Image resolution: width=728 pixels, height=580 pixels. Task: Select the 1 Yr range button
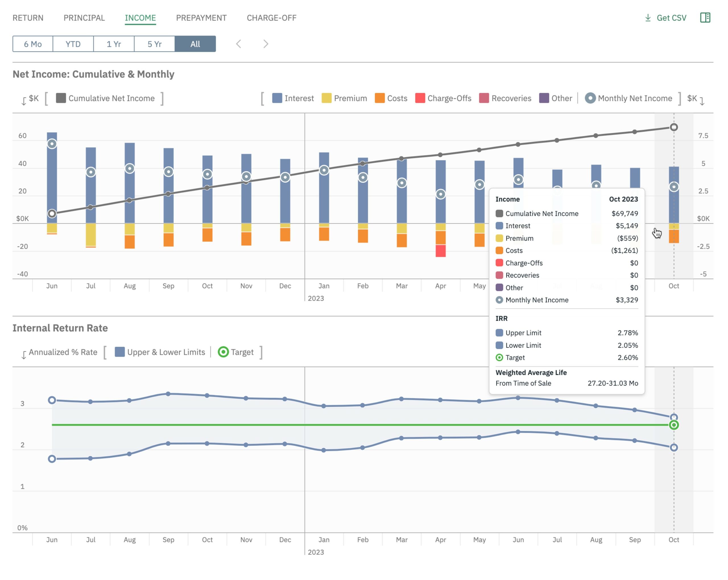[114, 44]
